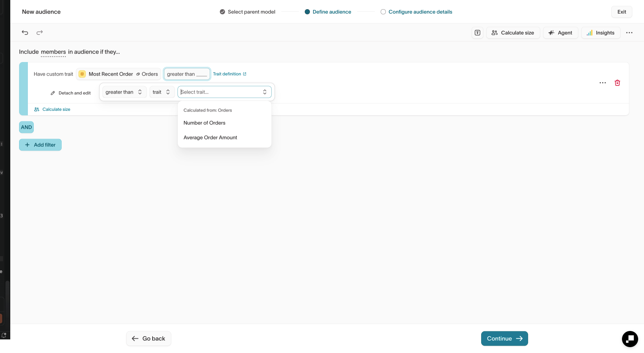Open the text panel icon beside Calculate size
644x353 pixels.
point(477,33)
